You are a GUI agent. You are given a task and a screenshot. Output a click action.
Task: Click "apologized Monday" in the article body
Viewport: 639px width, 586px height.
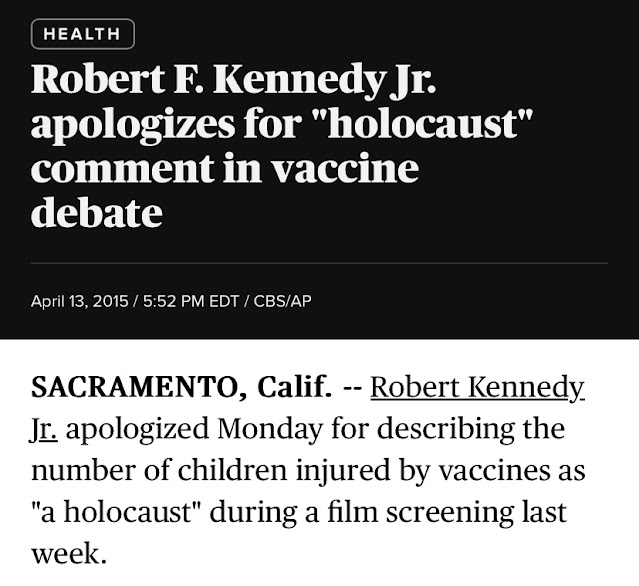(194, 430)
